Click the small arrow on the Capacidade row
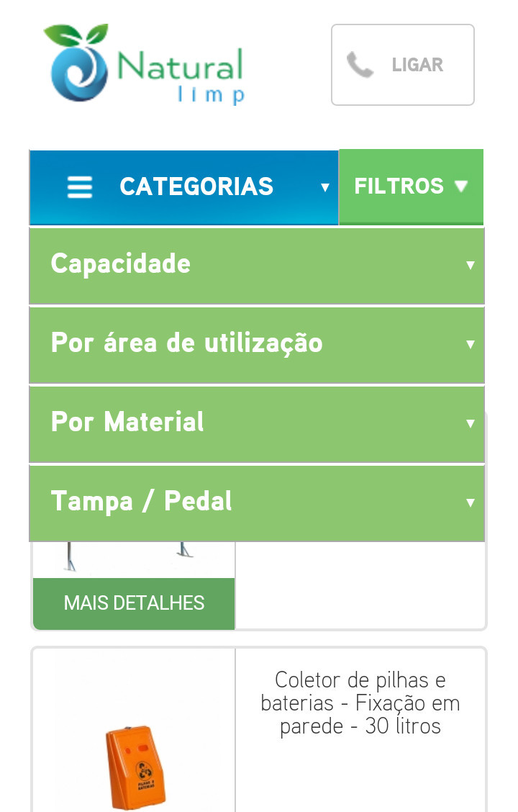 pos(471,265)
